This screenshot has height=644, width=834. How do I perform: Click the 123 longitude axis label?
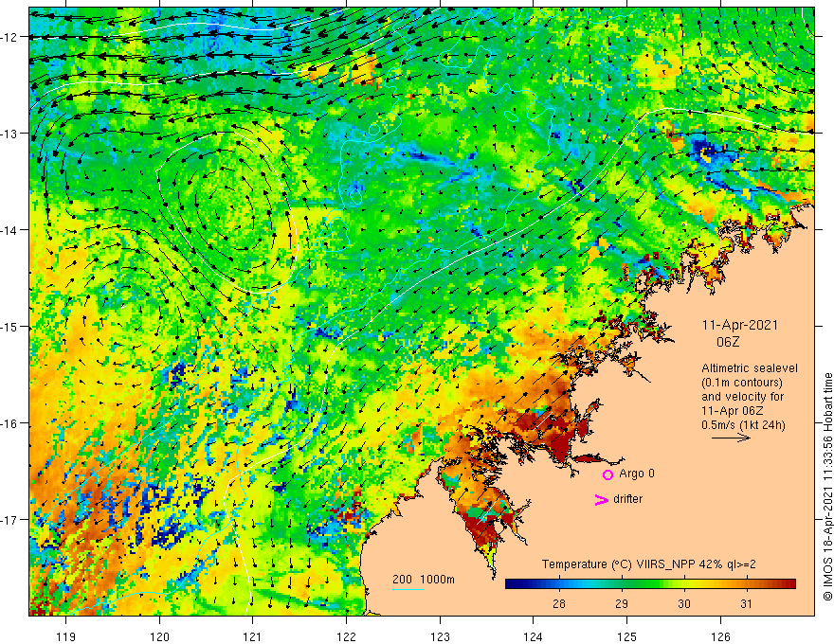point(440,636)
